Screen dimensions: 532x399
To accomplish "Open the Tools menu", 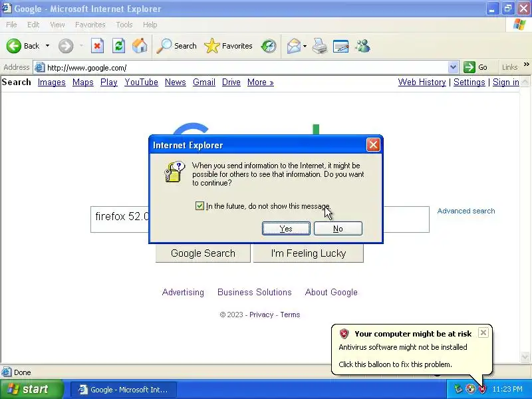I will click(x=124, y=25).
